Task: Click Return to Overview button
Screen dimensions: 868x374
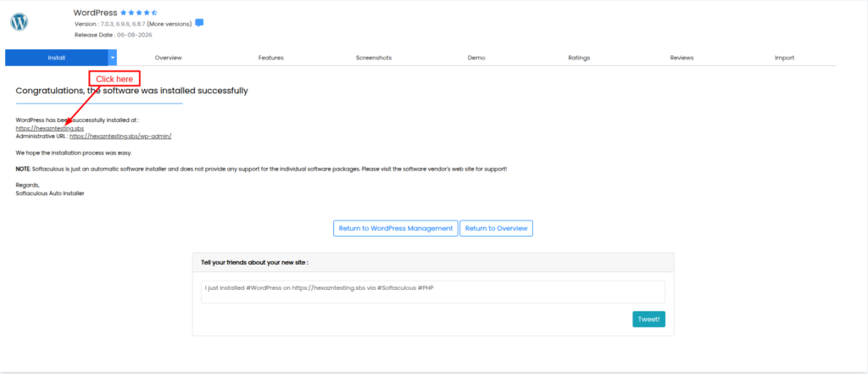Action: tap(497, 228)
